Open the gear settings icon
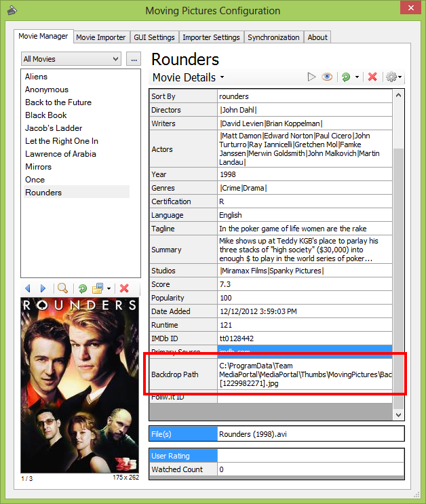 [391, 77]
